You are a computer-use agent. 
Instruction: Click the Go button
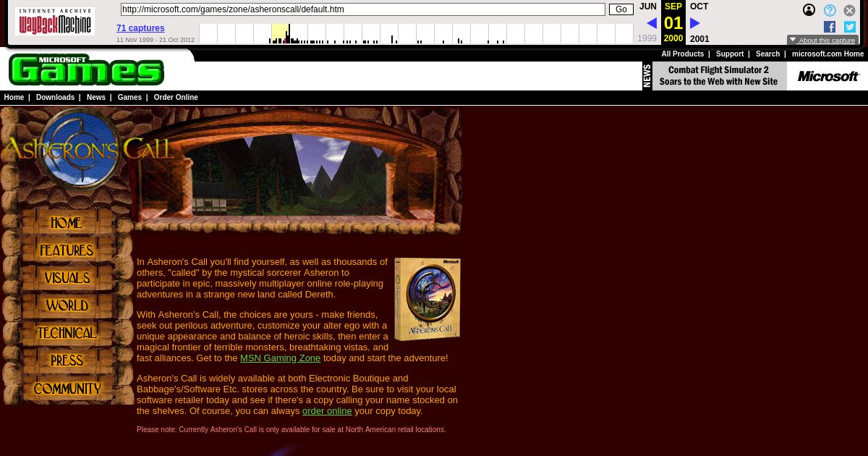[x=621, y=9]
